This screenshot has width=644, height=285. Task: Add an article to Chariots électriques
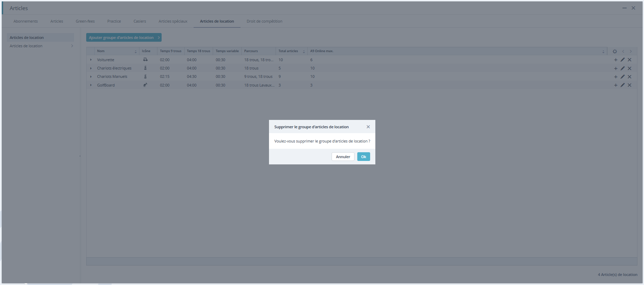616,68
